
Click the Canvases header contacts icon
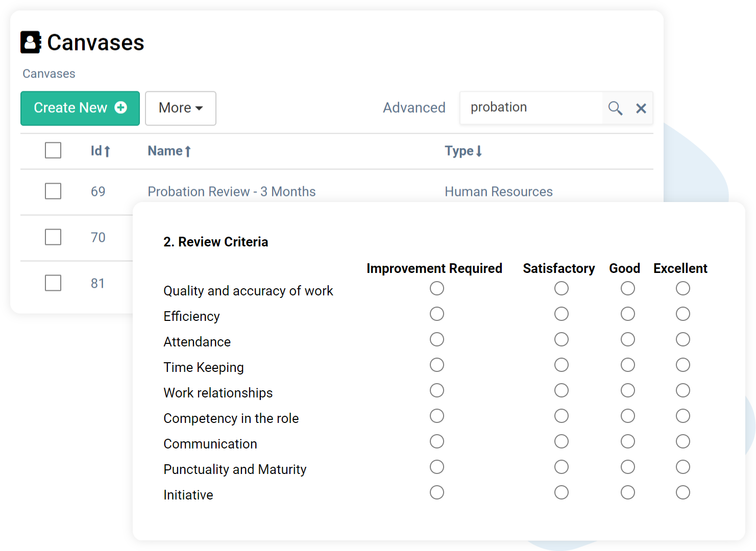[x=31, y=42]
